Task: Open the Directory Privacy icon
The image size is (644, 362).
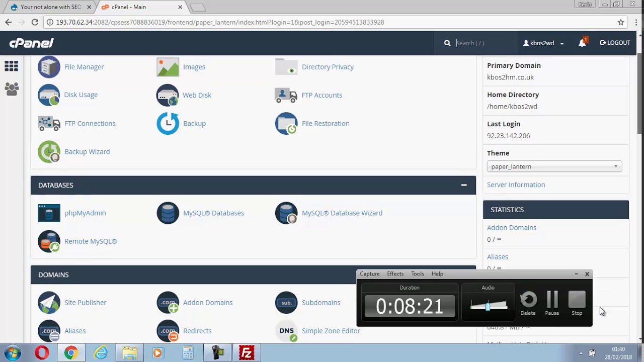Action: [x=286, y=67]
